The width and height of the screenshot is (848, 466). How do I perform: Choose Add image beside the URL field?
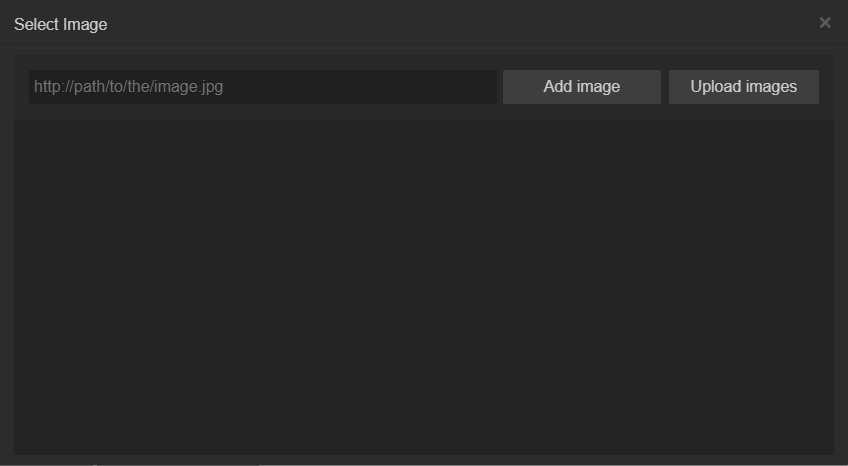coord(581,87)
